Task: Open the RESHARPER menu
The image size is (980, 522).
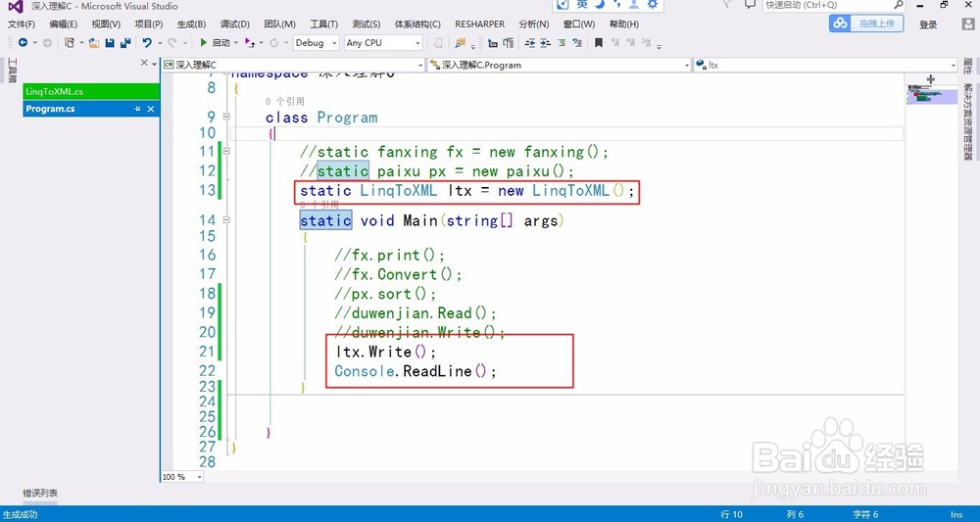Action: (479, 24)
